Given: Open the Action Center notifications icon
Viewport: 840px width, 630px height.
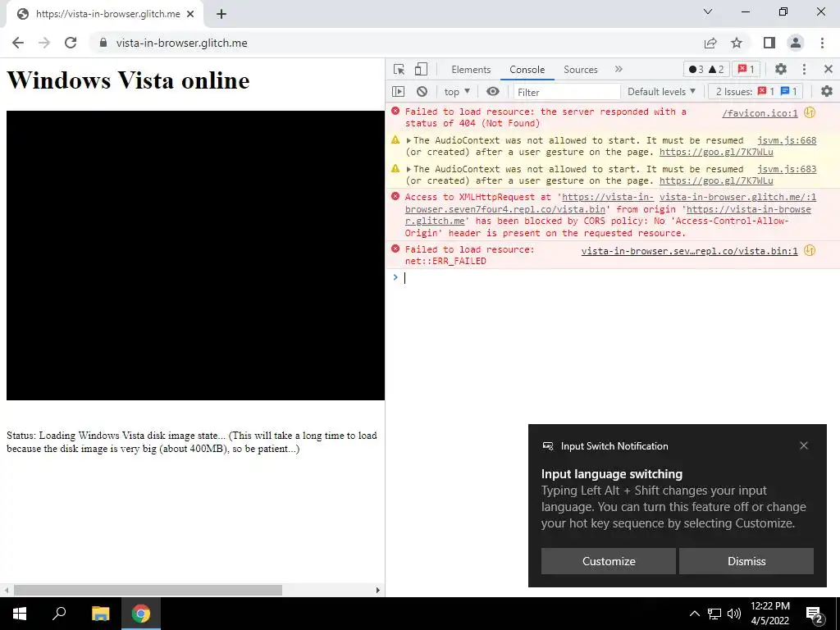Looking at the screenshot, I should point(815,614).
